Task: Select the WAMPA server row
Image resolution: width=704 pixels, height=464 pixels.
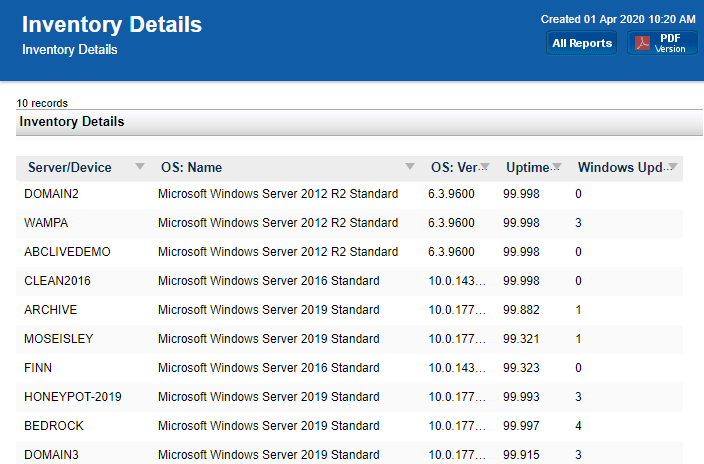Action: (46, 223)
